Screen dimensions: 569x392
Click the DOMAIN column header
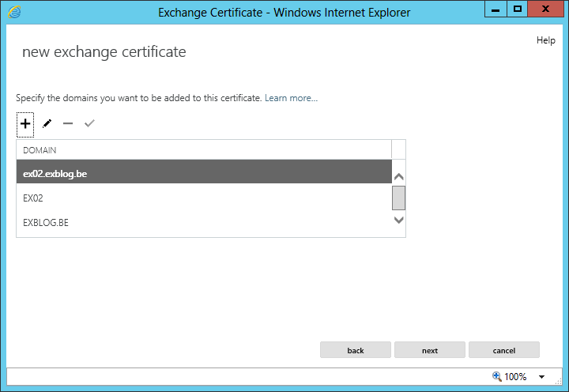(204, 150)
